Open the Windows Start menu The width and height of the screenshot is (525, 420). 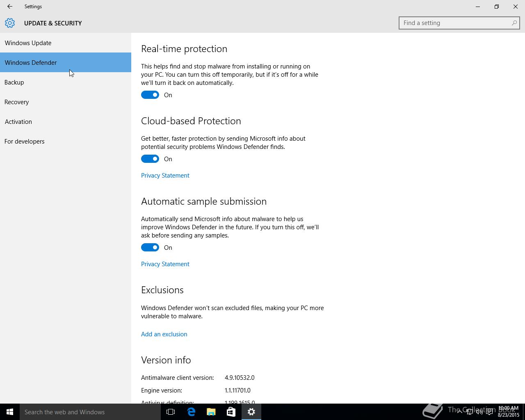tap(10, 412)
